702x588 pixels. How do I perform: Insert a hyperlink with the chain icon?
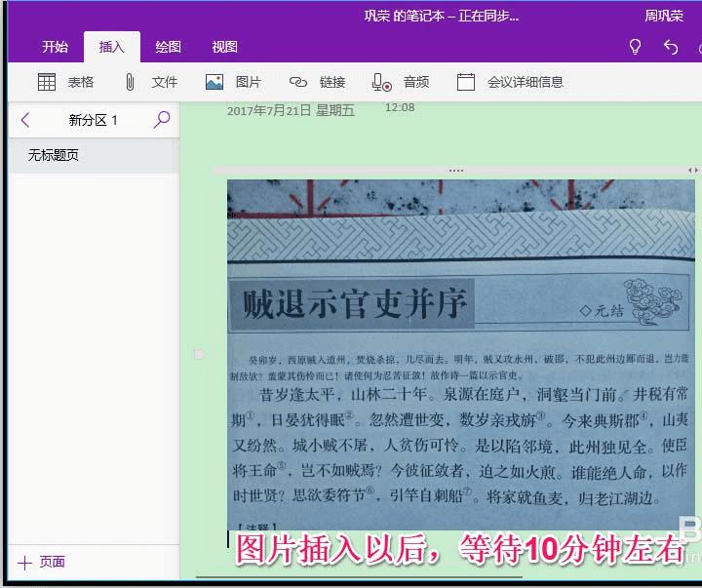(298, 82)
